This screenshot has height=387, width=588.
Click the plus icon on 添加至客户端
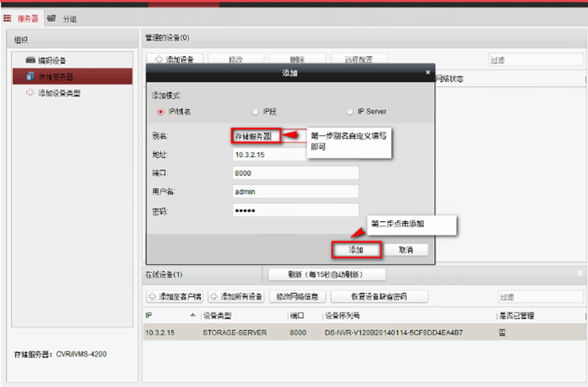[153, 296]
